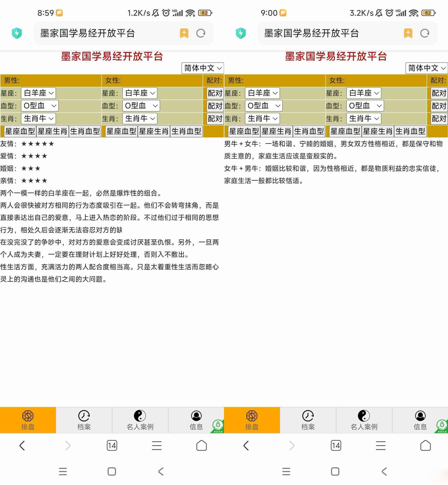The image size is (448, 485).
Task: Click the 配对 match button for star signs
Action: [x=214, y=93]
